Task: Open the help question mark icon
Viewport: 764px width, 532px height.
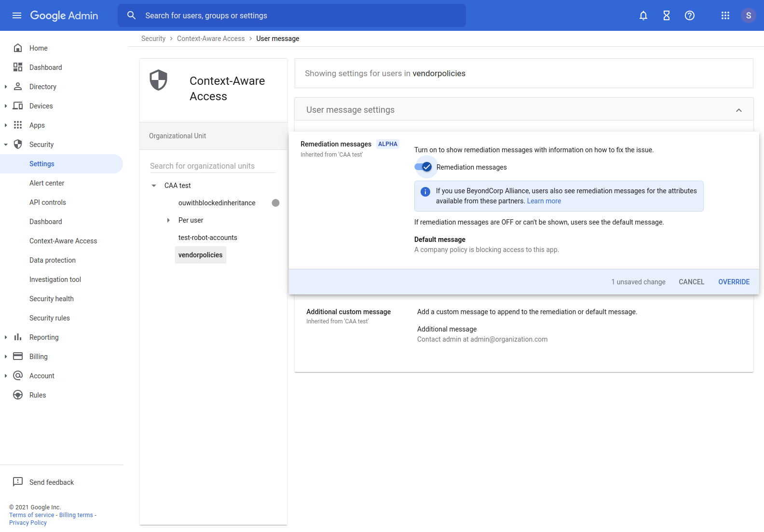Action: click(x=690, y=15)
